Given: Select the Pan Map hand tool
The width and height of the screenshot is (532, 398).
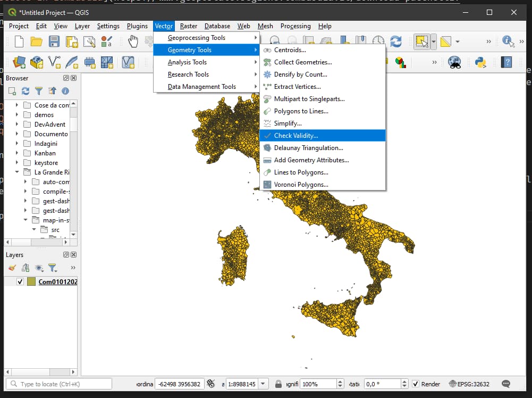Looking at the screenshot, I should coord(133,42).
